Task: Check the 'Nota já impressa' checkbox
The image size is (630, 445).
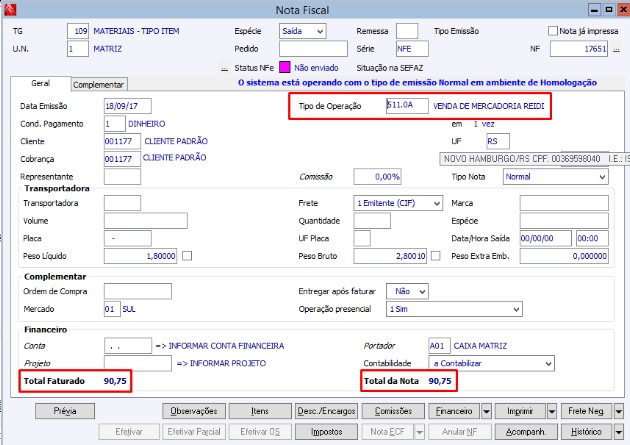Action: click(x=553, y=31)
